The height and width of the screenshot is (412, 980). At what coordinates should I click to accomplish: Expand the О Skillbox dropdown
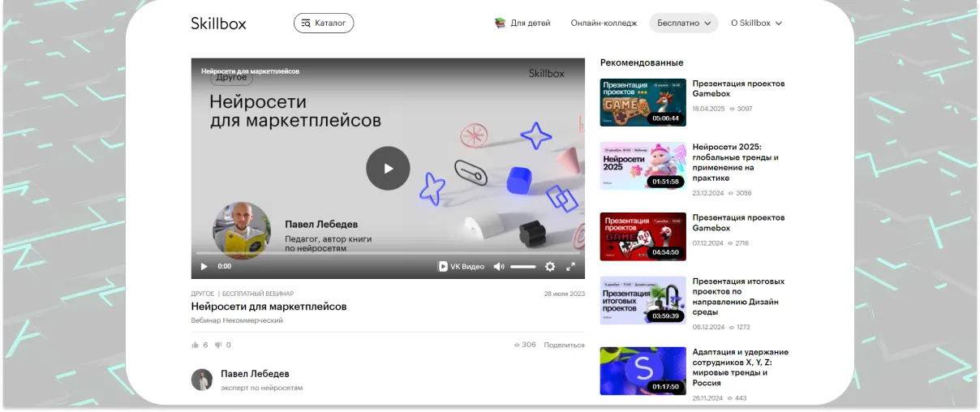pos(756,23)
